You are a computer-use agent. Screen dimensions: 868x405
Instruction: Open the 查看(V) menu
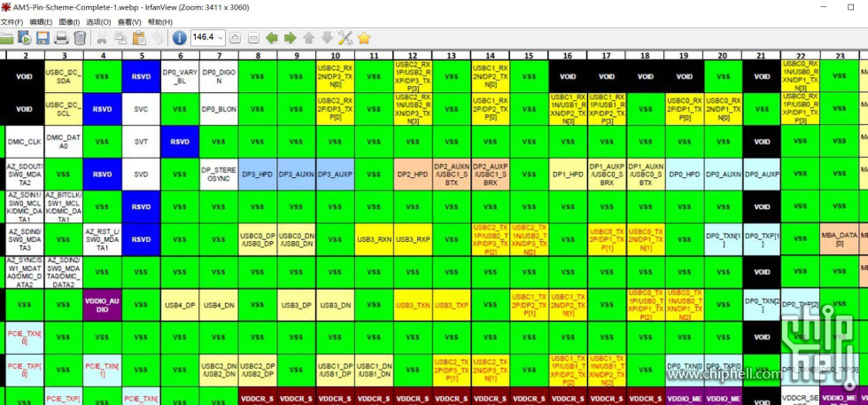tap(129, 22)
